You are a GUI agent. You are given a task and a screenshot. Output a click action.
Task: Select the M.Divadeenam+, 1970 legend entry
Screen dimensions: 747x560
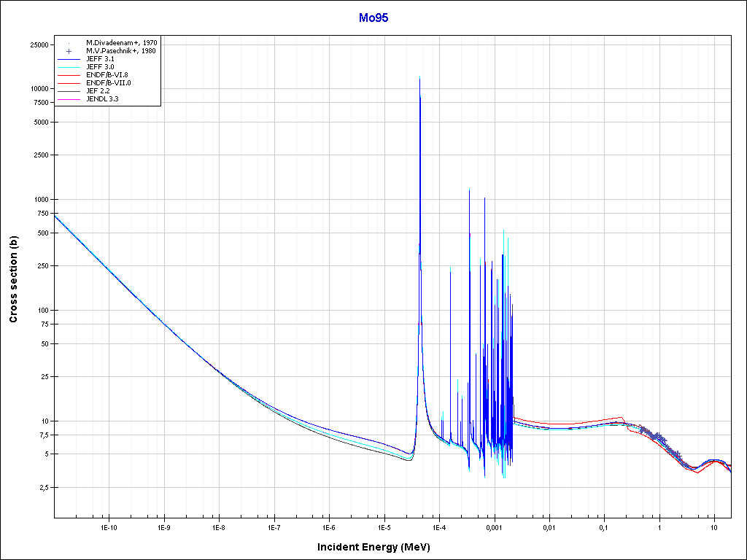(x=121, y=43)
